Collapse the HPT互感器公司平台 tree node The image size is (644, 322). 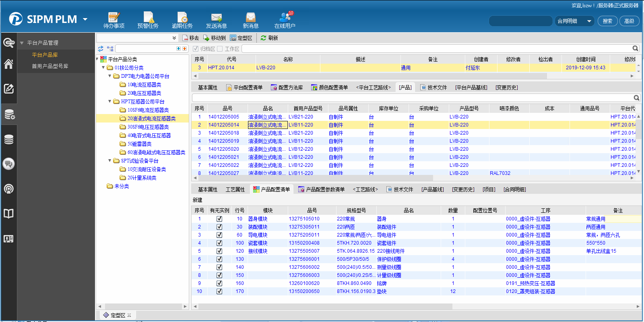[x=109, y=102]
